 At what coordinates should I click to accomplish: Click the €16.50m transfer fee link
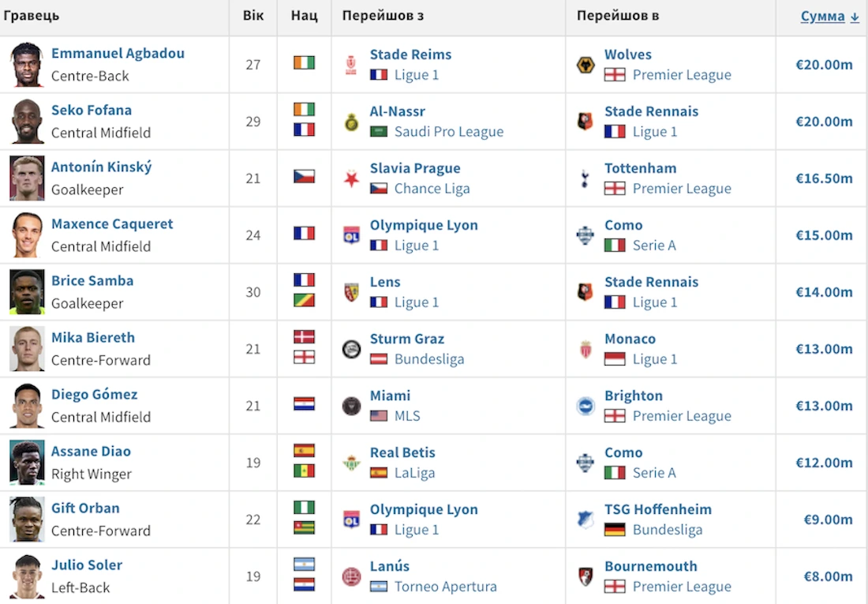click(824, 178)
